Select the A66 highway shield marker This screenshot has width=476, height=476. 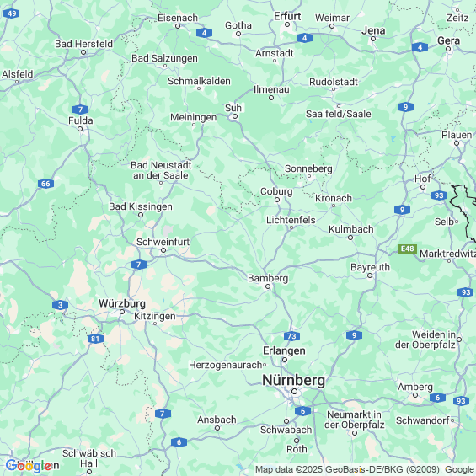(x=45, y=184)
